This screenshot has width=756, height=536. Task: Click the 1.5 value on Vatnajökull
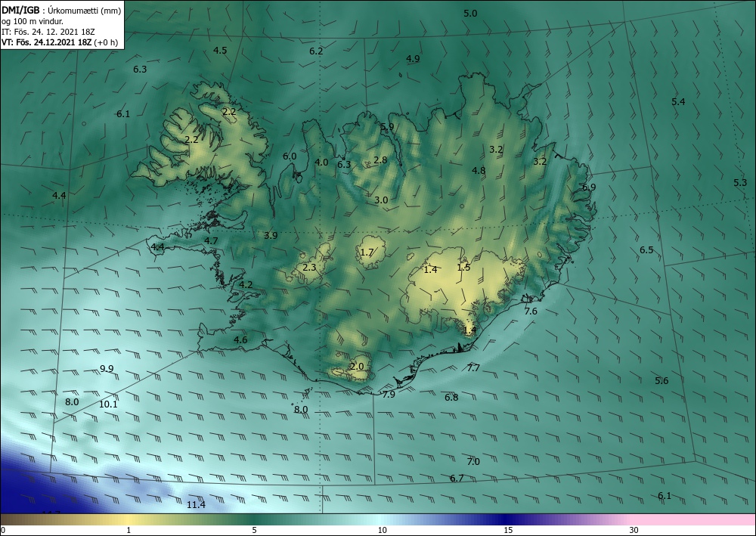(x=463, y=268)
